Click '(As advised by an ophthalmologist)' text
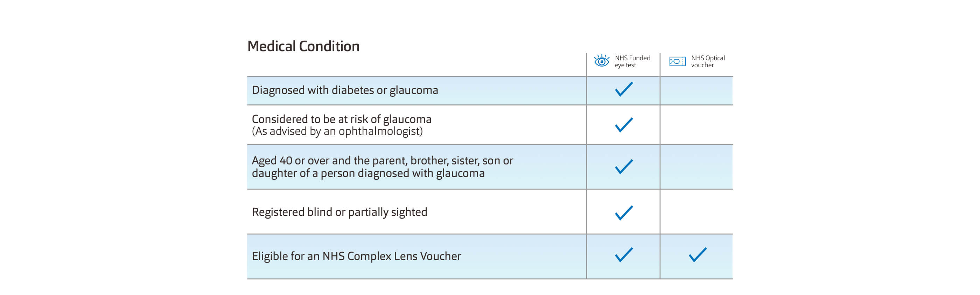This screenshot has width=980, height=295. pyautogui.click(x=337, y=131)
